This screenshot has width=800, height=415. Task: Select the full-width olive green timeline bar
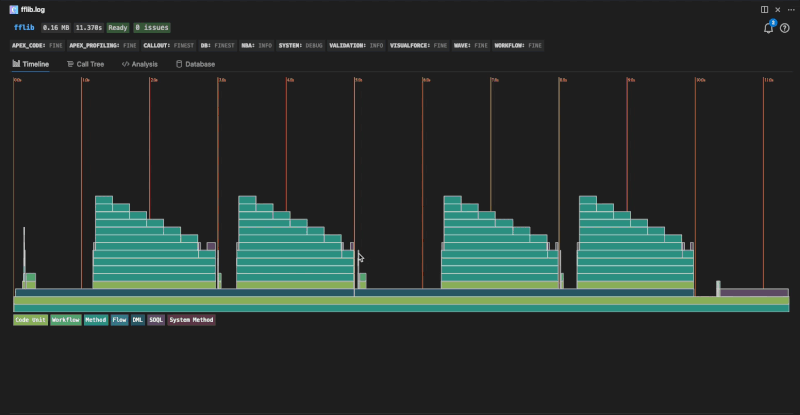click(401, 301)
